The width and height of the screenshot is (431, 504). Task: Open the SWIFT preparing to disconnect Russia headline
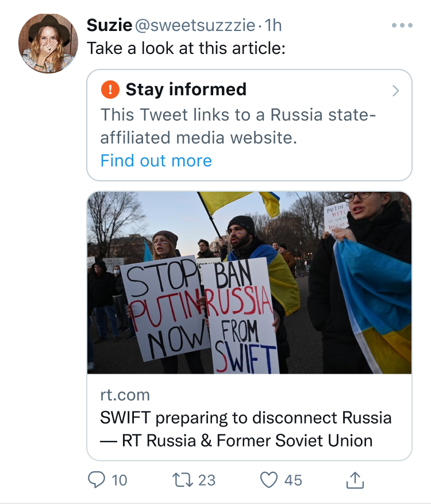(245, 429)
